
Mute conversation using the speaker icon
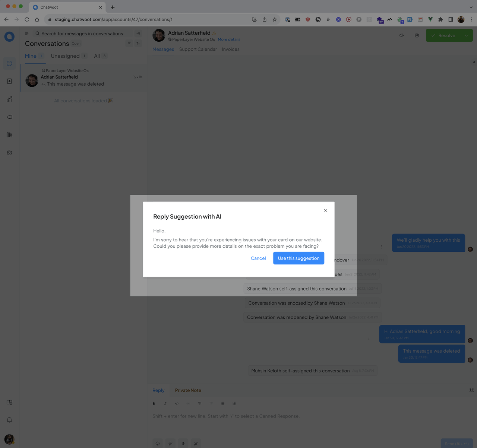402,35
